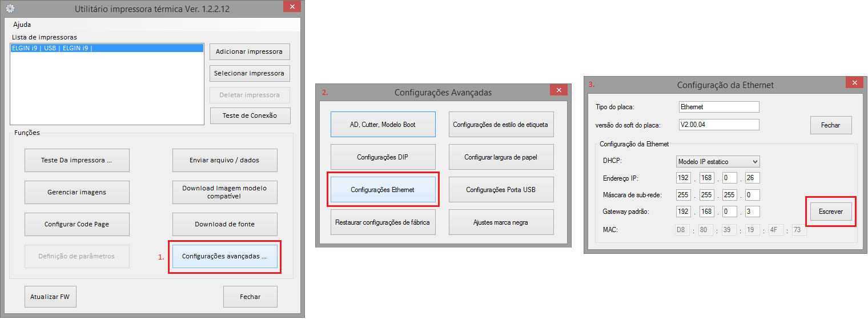Open Teste Da impressora function
The height and width of the screenshot is (319, 868).
tap(77, 160)
